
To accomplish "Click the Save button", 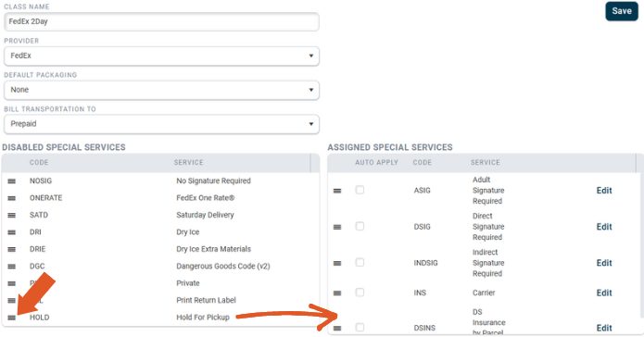I will click(622, 11).
